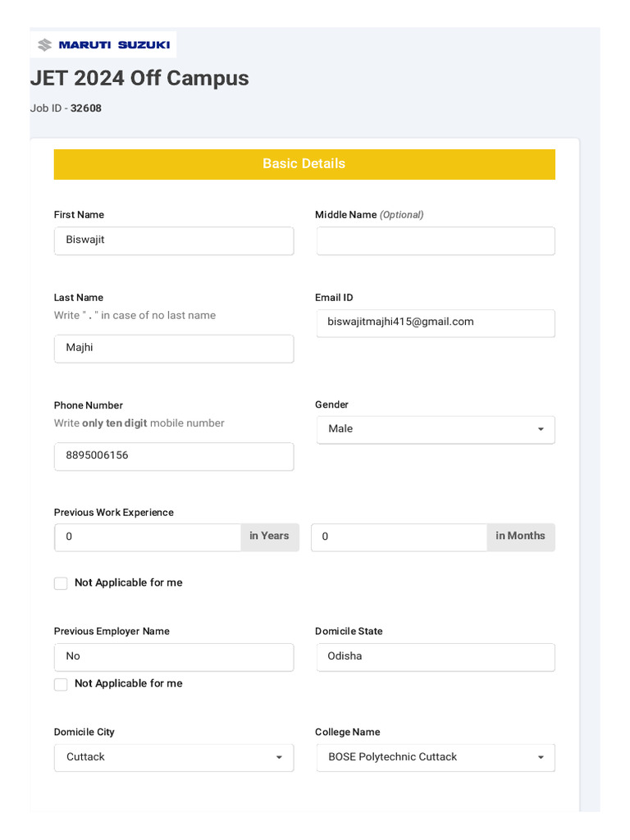The width and height of the screenshot is (630, 840).
Task: Check Not Applicable under Previous Work Experience
Action: [x=61, y=583]
